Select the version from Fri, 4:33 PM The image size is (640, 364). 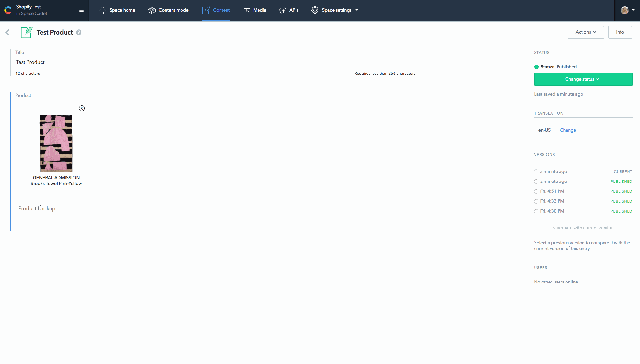[536, 201]
